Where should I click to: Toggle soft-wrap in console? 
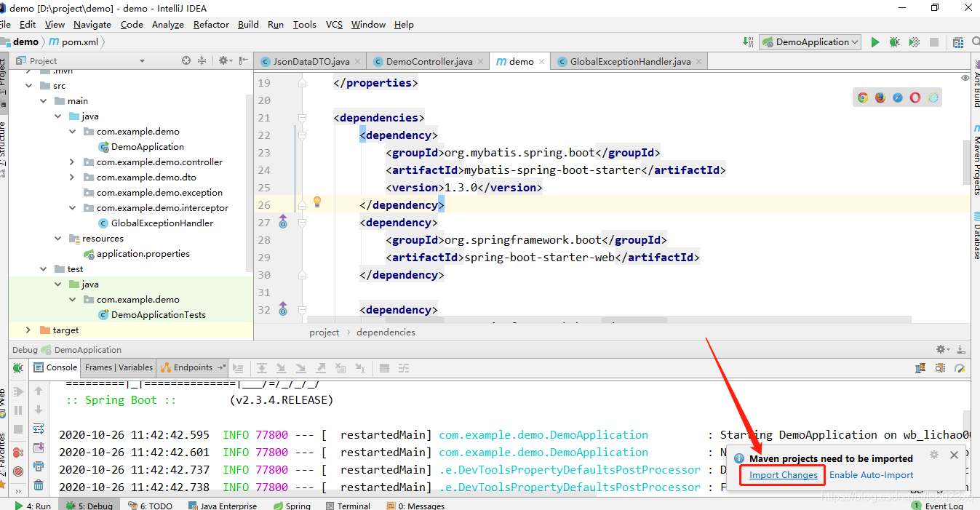click(x=39, y=429)
